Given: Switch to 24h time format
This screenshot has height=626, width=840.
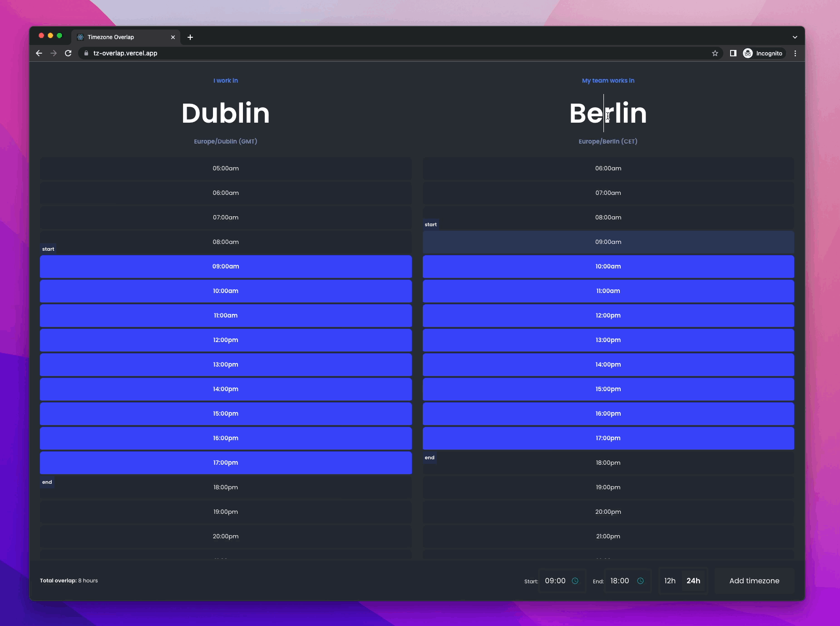Looking at the screenshot, I should [693, 581].
